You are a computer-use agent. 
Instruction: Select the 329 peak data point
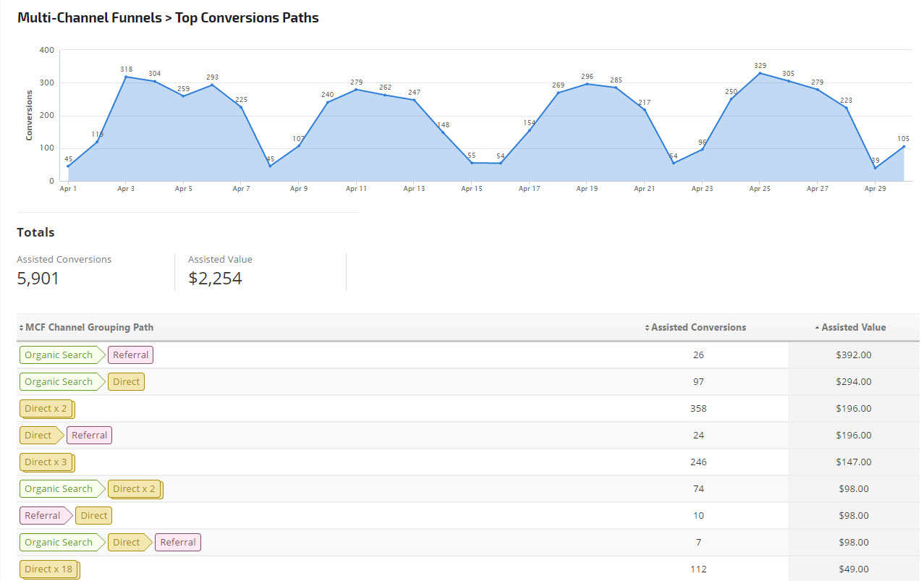760,73
